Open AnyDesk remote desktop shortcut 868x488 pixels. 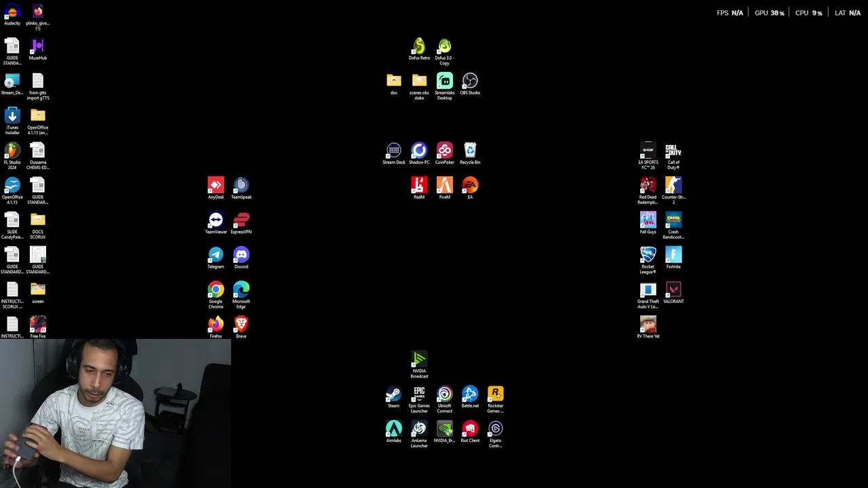pyautogui.click(x=216, y=186)
